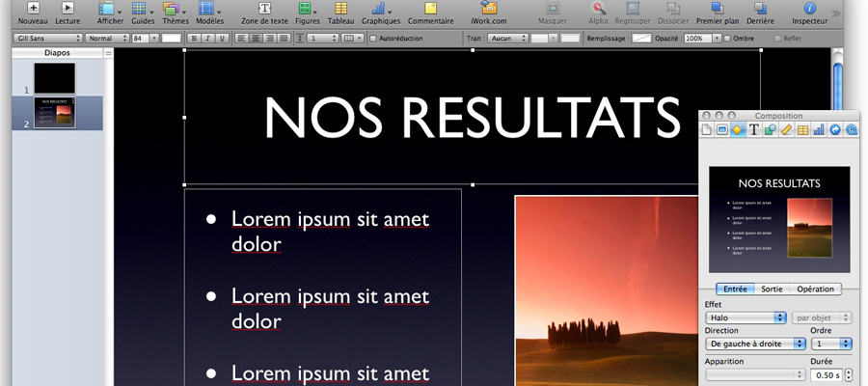Click the sunset image on the slide

click(x=607, y=290)
